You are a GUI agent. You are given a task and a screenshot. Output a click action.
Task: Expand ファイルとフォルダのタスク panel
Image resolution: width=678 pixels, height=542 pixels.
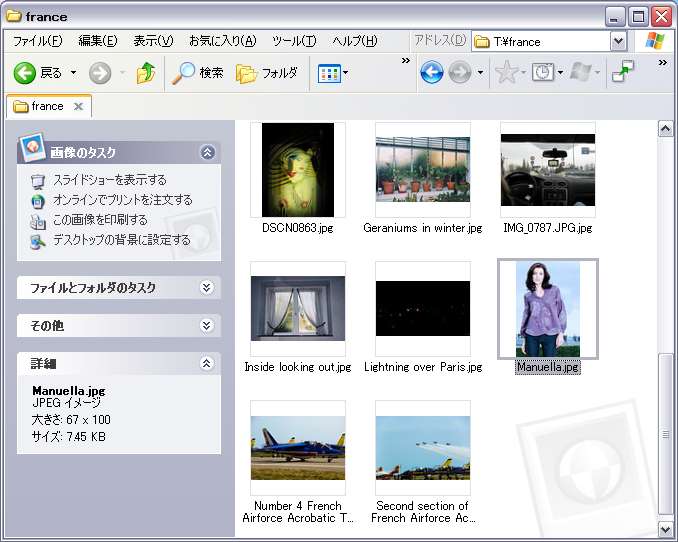click(x=207, y=287)
